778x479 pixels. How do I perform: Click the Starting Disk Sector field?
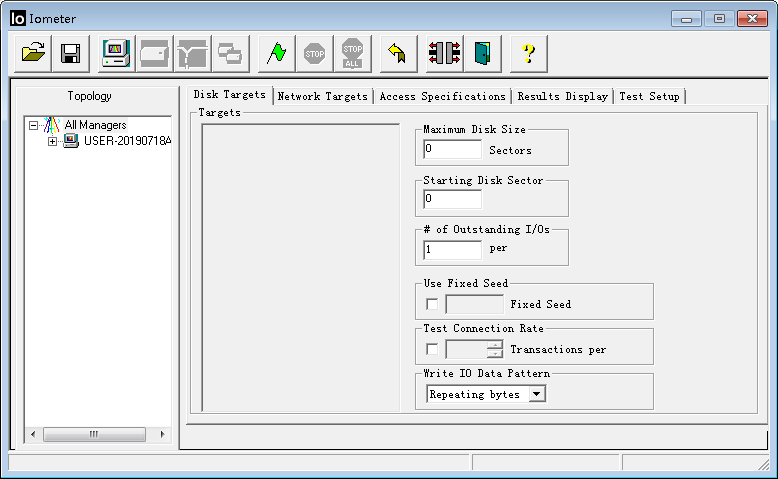(453, 199)
